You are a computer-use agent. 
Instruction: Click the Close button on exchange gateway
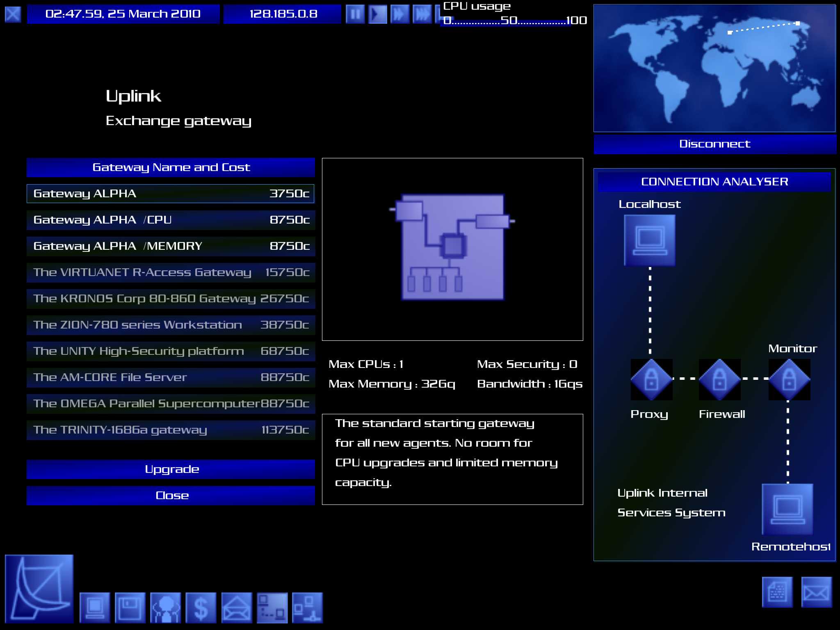pyautogui.click(x=171, y=495)
